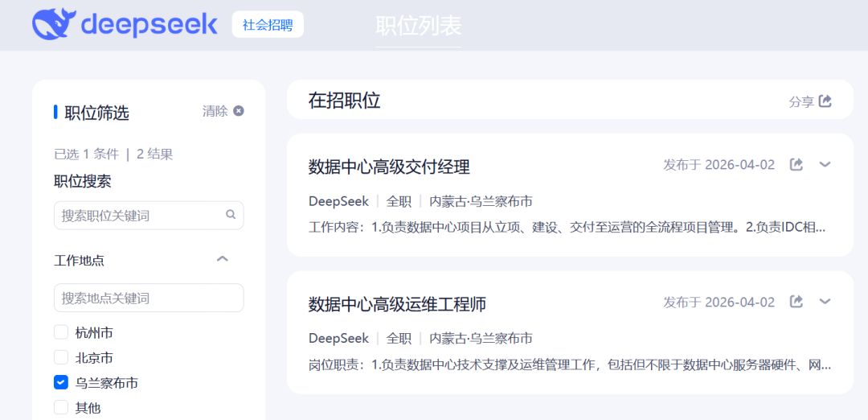This screenshot has width=868, height=420.
Task: Click the 已选 1 条件 | 2 结果 text
Action: (113, 154)
